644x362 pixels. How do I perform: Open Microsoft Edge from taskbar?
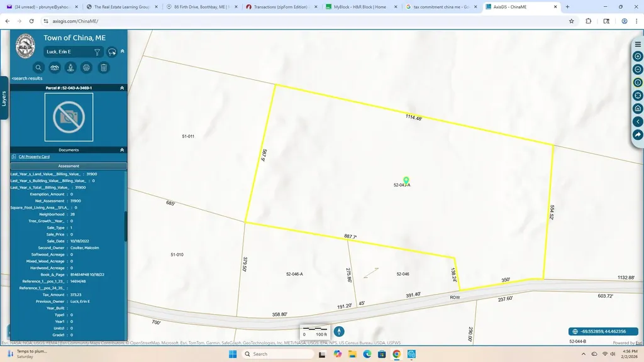coord(367,354)
